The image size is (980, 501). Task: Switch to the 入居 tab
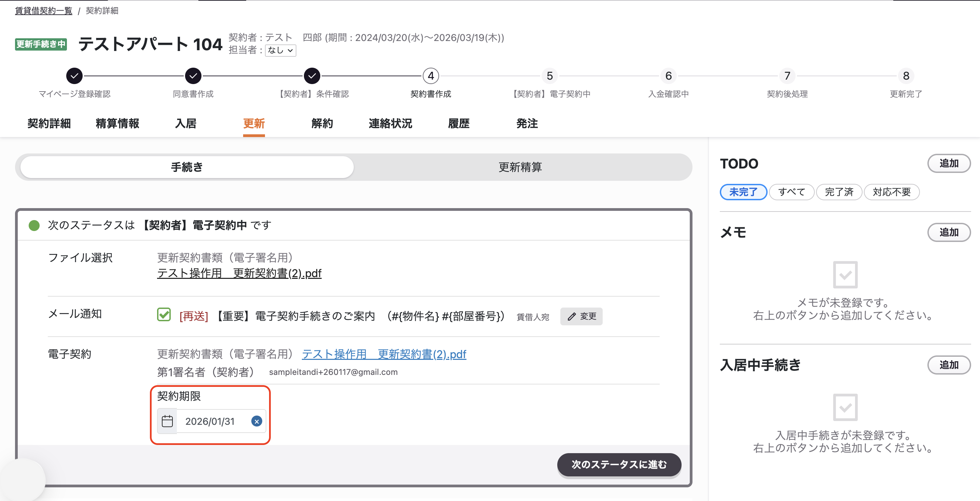(x=186, y=123)
